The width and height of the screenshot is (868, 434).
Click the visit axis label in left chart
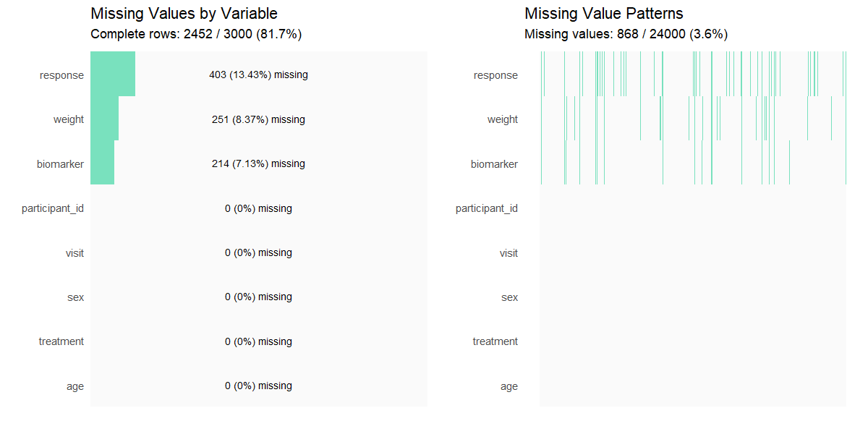75,253
